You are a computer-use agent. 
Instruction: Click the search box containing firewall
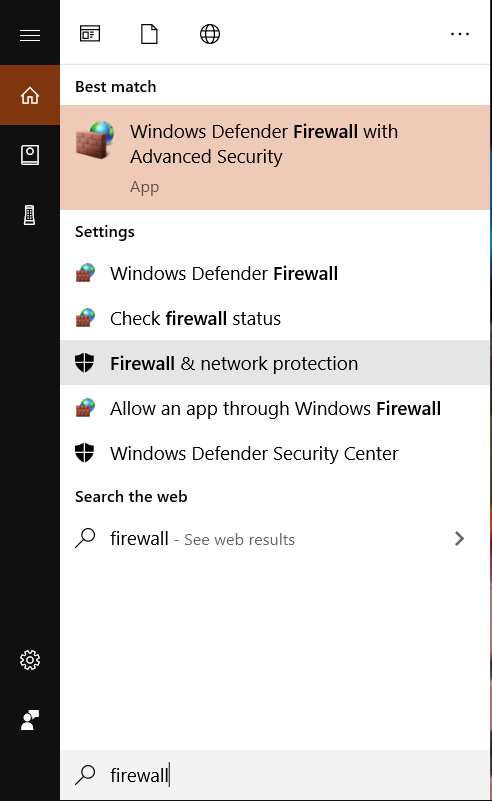(275, 775)
